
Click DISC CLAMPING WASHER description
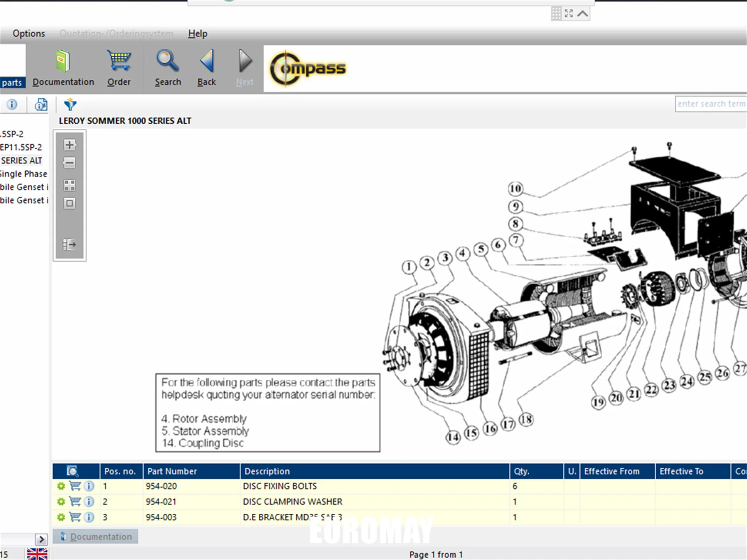[x=293, y=502]
